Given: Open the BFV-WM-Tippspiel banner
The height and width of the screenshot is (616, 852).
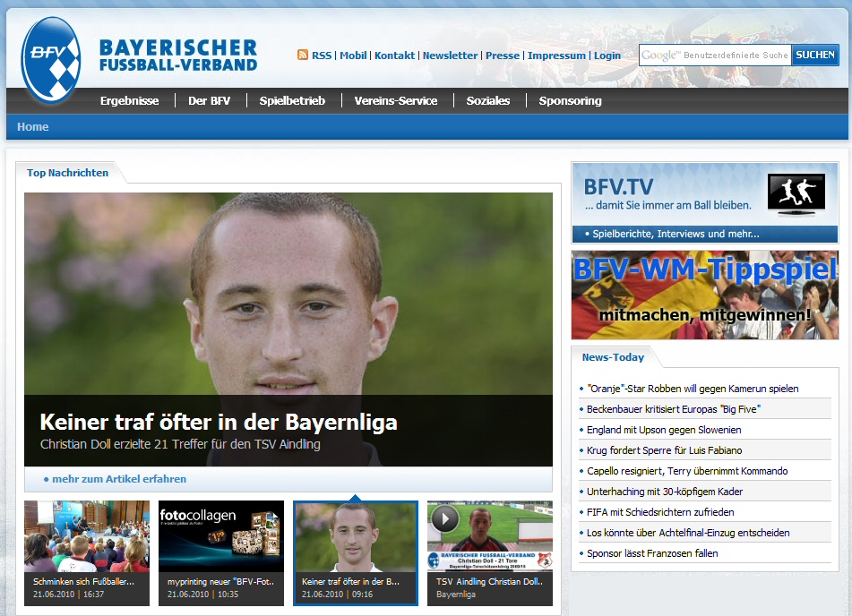Looking at the screenshot, I should point(704,295).
